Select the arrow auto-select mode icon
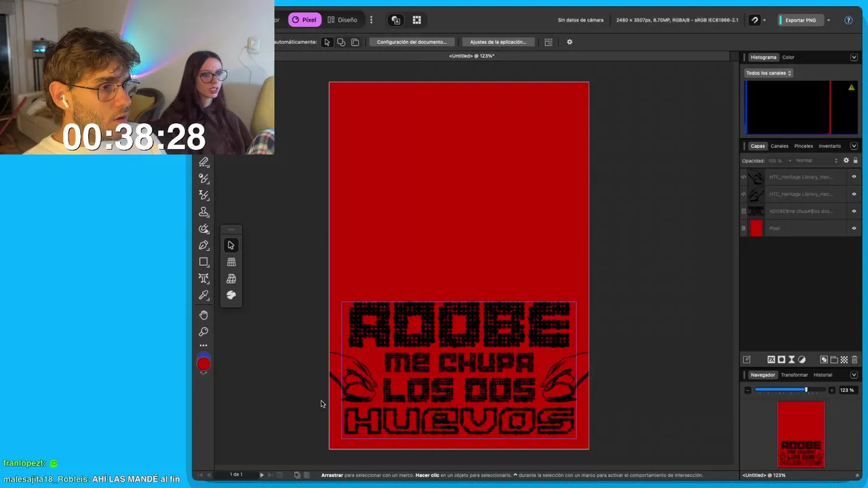 point(327,42)
